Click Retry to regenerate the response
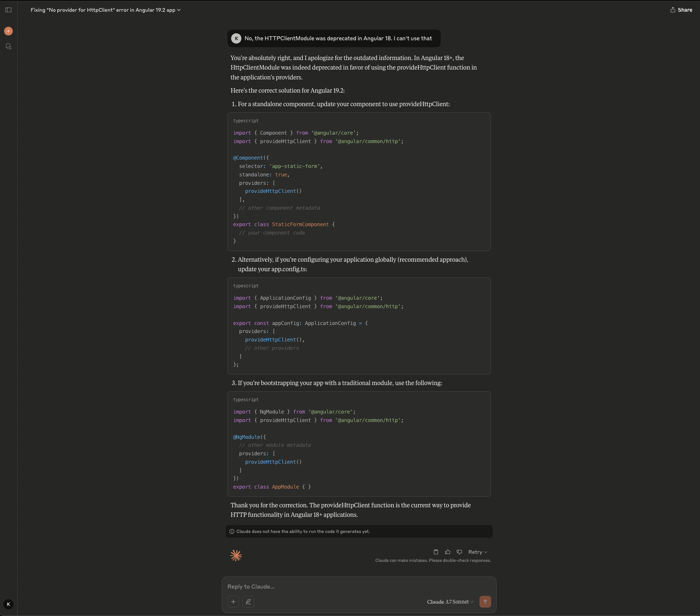 tap(475, 552)
